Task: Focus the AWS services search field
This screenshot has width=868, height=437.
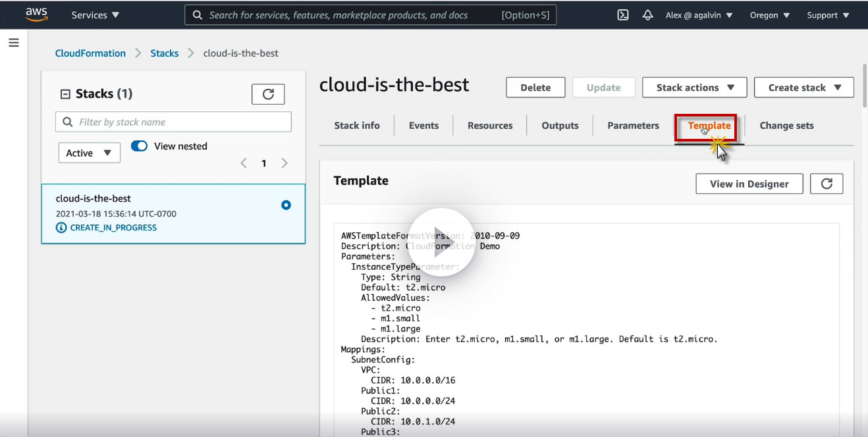Action: 370,15
